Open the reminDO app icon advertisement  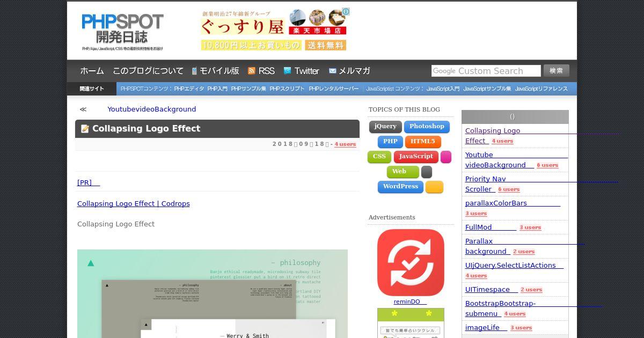pos(411,262)
